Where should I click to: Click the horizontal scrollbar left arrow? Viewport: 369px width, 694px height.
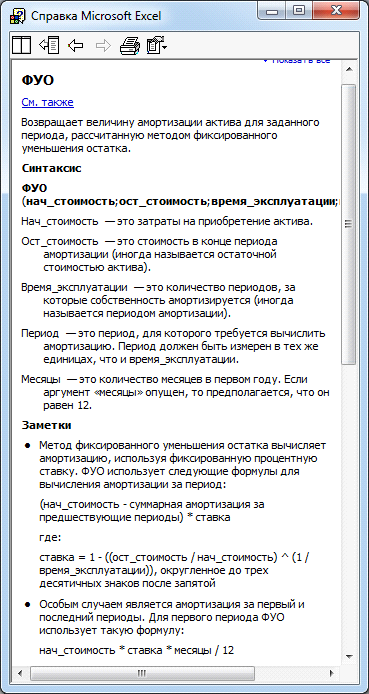pyautogui.click(x=20, y=673)
